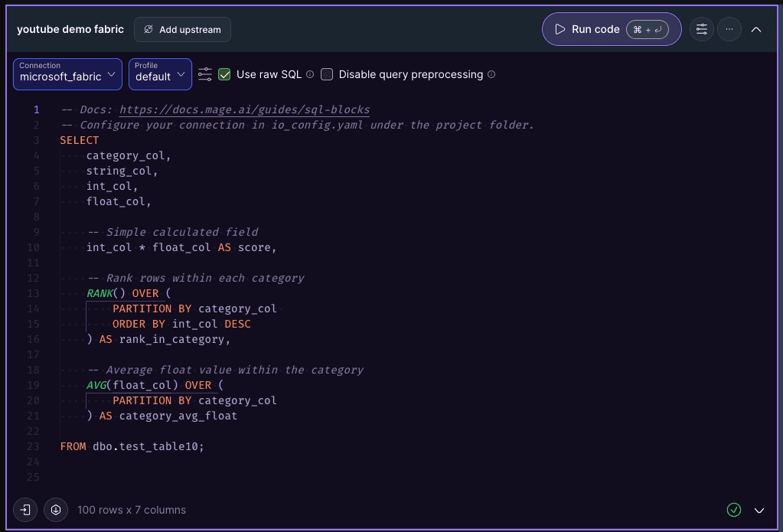Run the SQL block with Run code
Screen dimensions: 783x532
coord(612,29)
